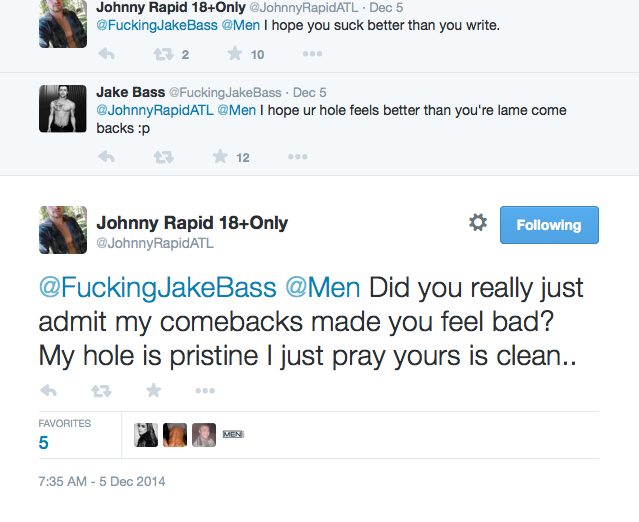Open the MEN logo avatar in favorites
The width and height of the screenshot is (639, 522).
[x=233, y=434]
